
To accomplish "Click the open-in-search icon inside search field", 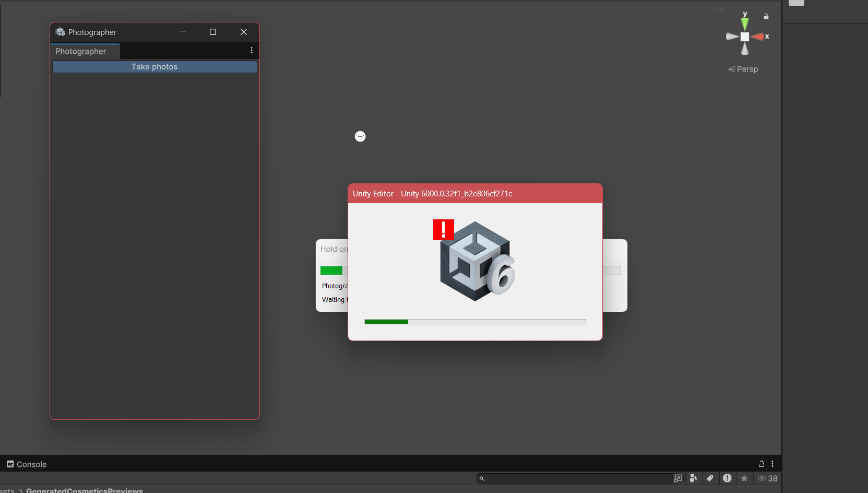I will pos(678,478).
